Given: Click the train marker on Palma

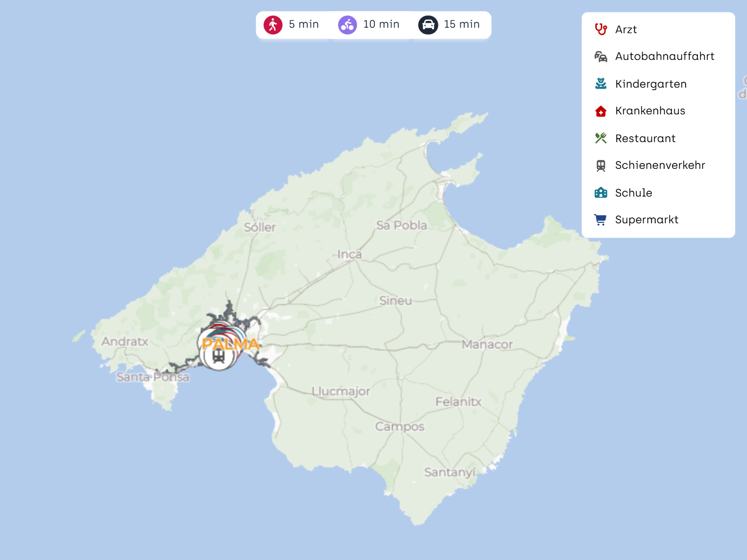Looking at the screenshot, I should (x=218, y=356).
